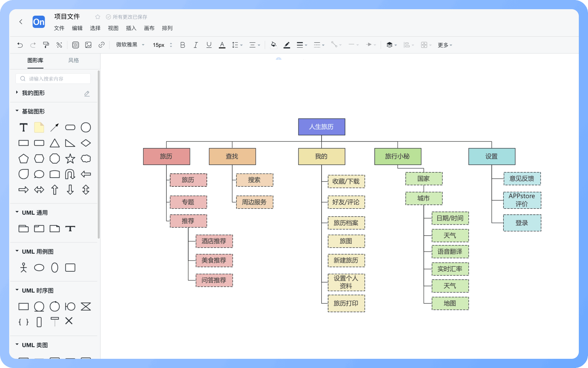Image resolution: width=588 pixels, height=368 pixels.
Task: Go back with the left chevron
Action: coord(21,22)
